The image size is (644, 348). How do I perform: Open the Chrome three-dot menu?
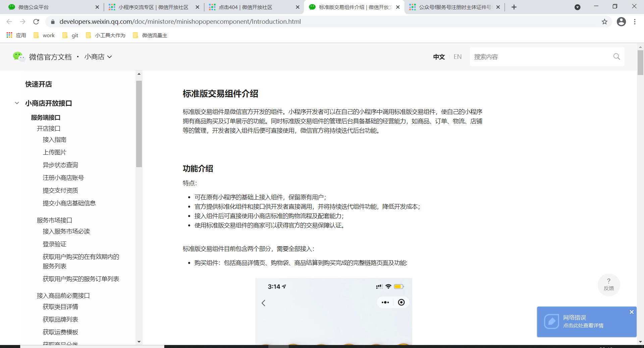(x=635, y=22)
